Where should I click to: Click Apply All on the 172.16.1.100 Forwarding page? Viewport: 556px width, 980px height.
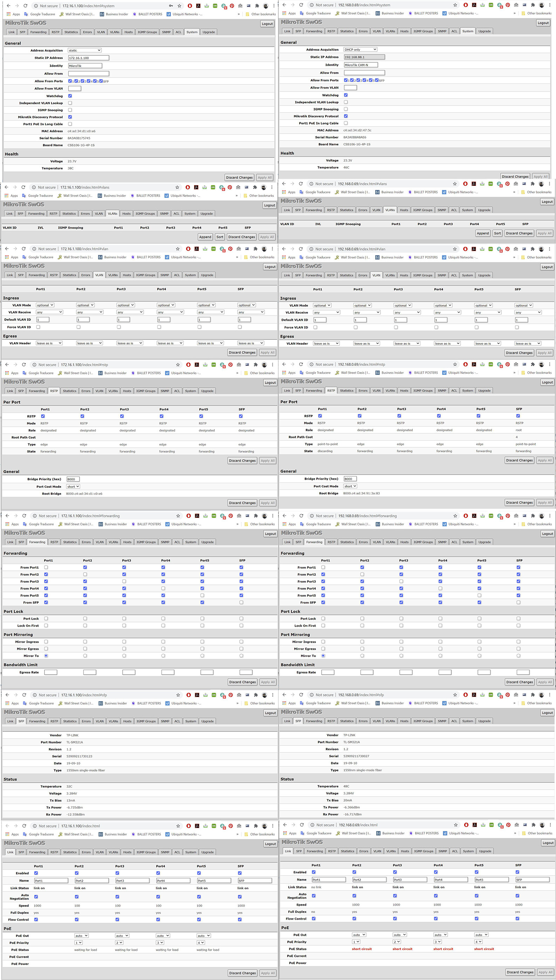pyautogui.click(x=268, y=682)
